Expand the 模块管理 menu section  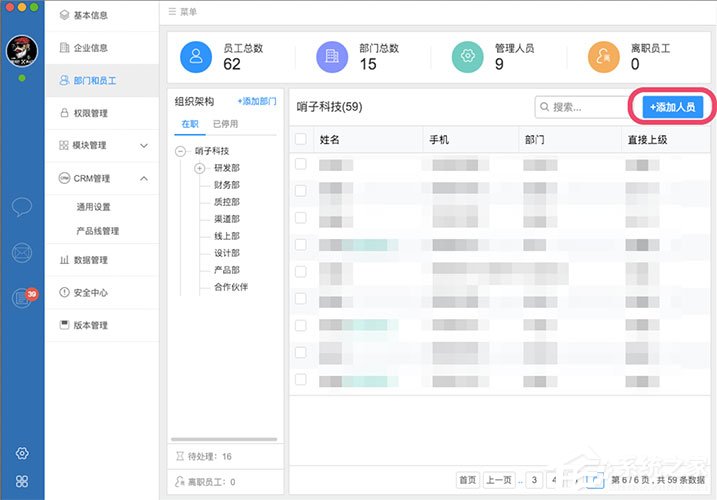tap(143, 146)
